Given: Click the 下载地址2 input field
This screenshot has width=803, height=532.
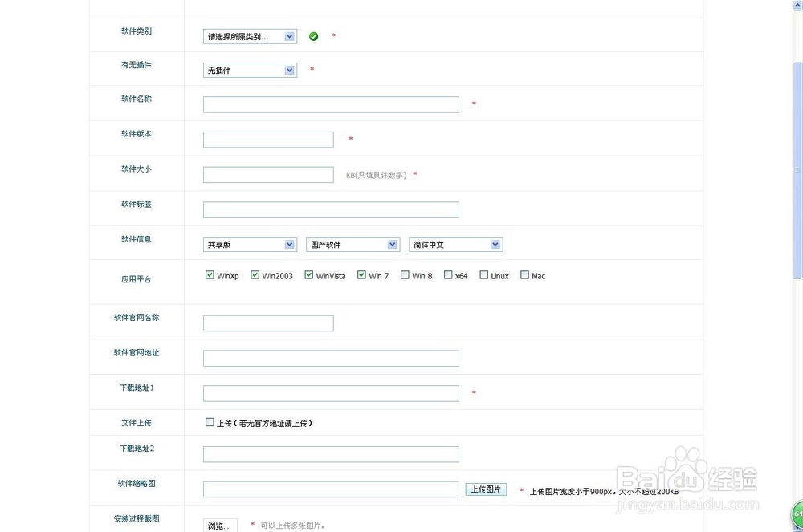Looking at the screenshot, I should click(x=331, y=454).
